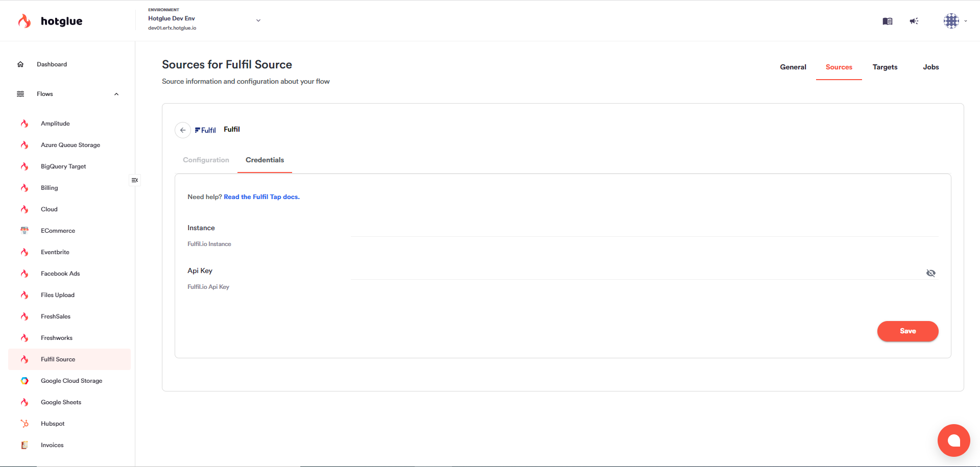This screenshot has width=980, height=467.
Task: Save the Fulfil credentials
Action: 907,331
